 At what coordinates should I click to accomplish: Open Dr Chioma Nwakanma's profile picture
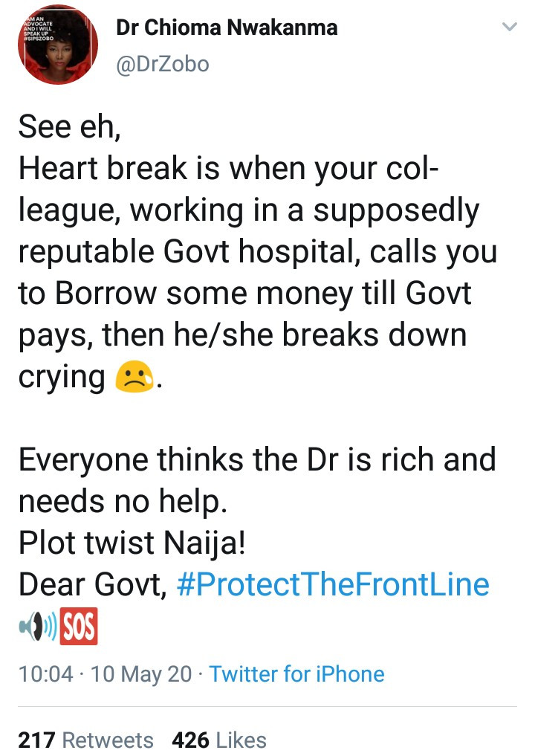pos(58,45)
